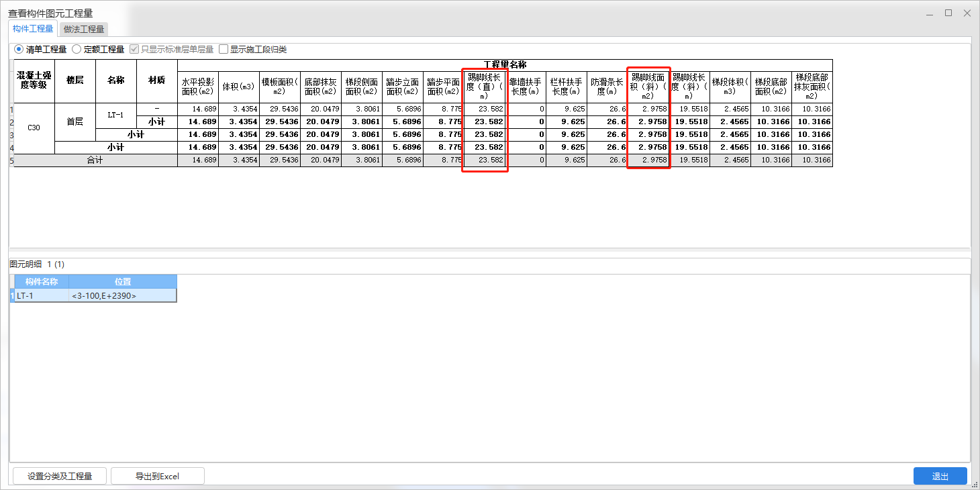Switch to the 构件工程量 tab

coord(33,29)
